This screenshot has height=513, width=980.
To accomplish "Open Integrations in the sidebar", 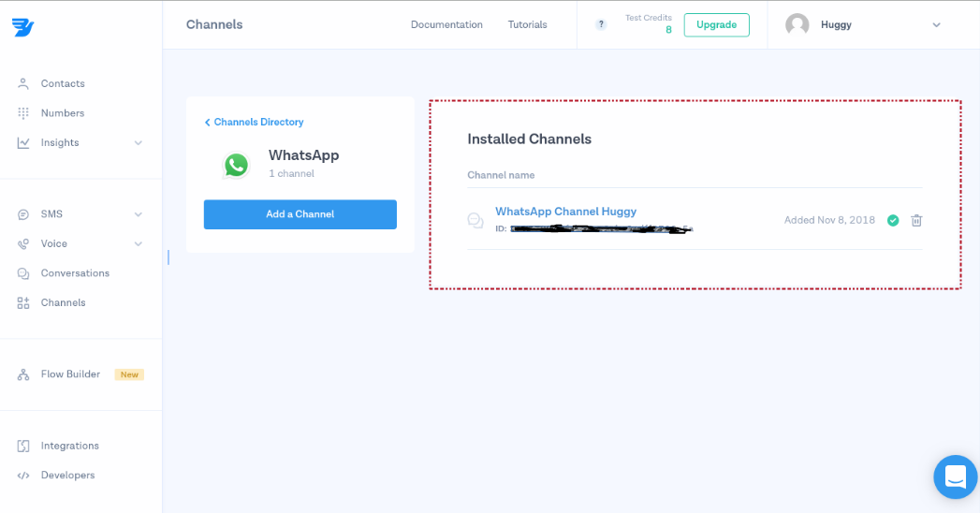I will [x=70, y=446].
